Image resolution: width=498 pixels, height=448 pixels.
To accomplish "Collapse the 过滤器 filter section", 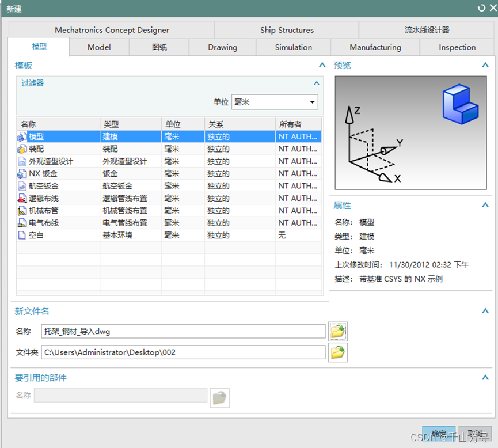I will click(x=316, y=83).
